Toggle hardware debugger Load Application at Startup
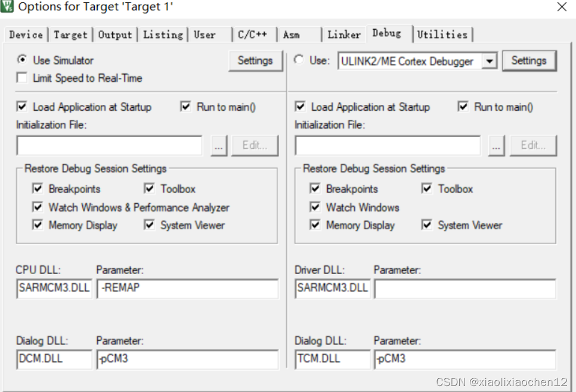The image size is (576, 392). pos(300,107)
